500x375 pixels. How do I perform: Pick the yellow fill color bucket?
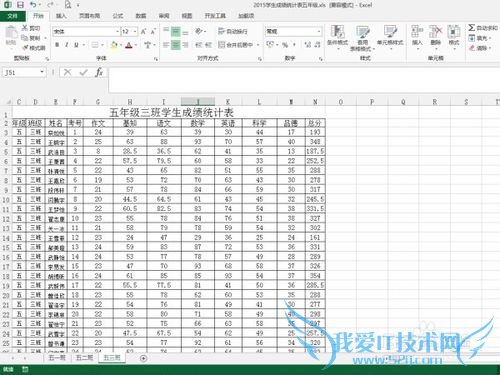[114, 45]
